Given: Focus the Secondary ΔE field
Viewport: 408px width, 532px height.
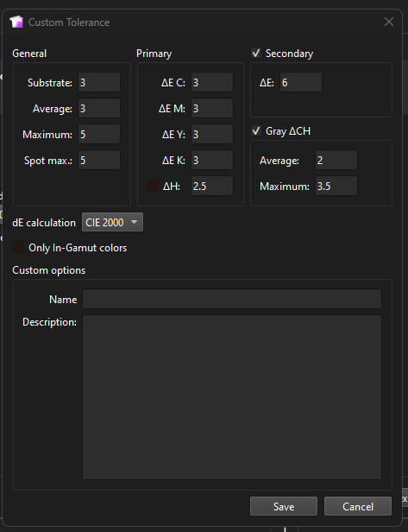Looking at the screenshot, I should click(301, 82).
